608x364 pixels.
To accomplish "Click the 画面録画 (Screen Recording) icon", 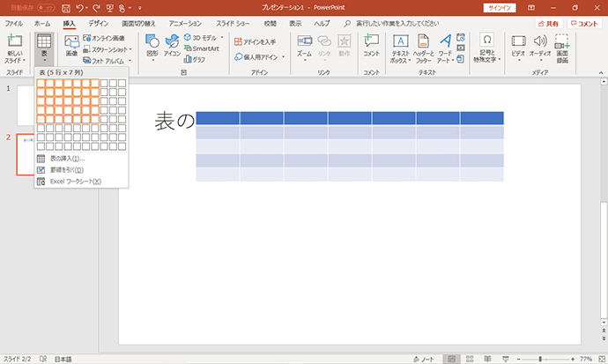I will pos(562,48).
